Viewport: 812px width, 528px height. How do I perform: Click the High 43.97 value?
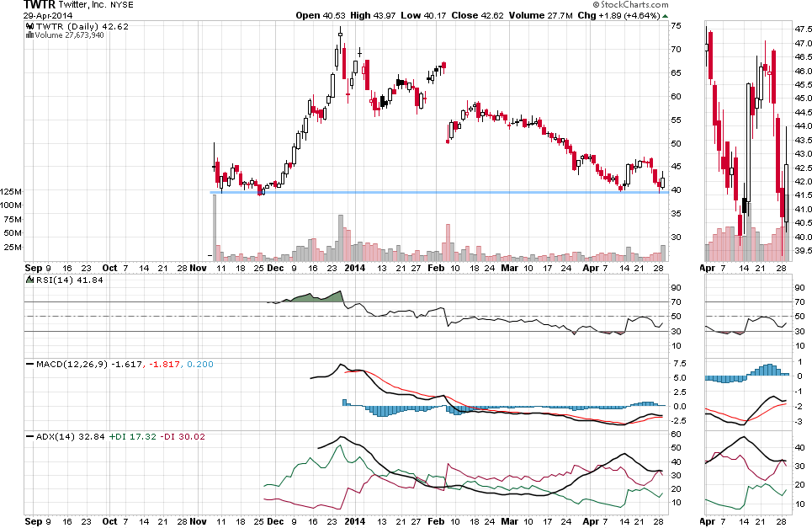click(x=374, y=15)
